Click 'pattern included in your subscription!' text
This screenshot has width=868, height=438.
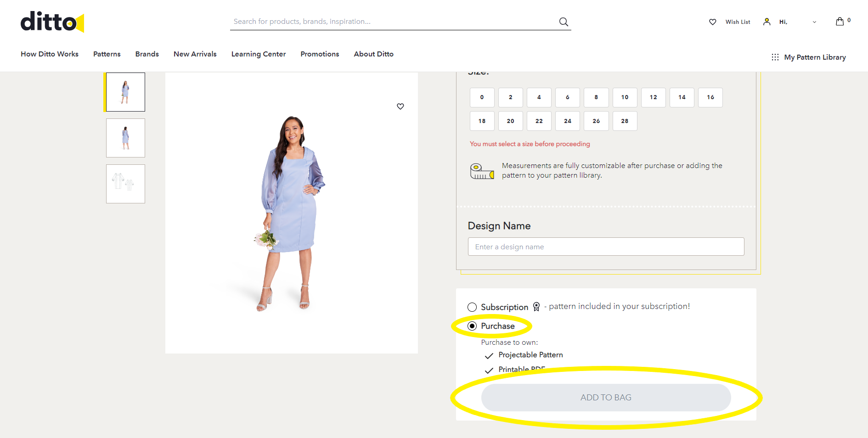coord(620,306)
